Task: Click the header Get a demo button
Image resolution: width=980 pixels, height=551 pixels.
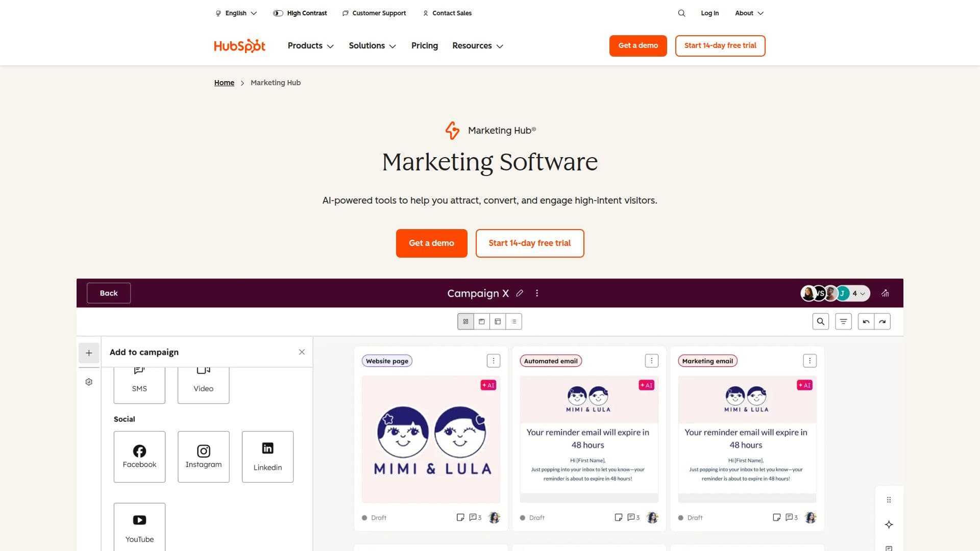Action: (x=638, y=46)
